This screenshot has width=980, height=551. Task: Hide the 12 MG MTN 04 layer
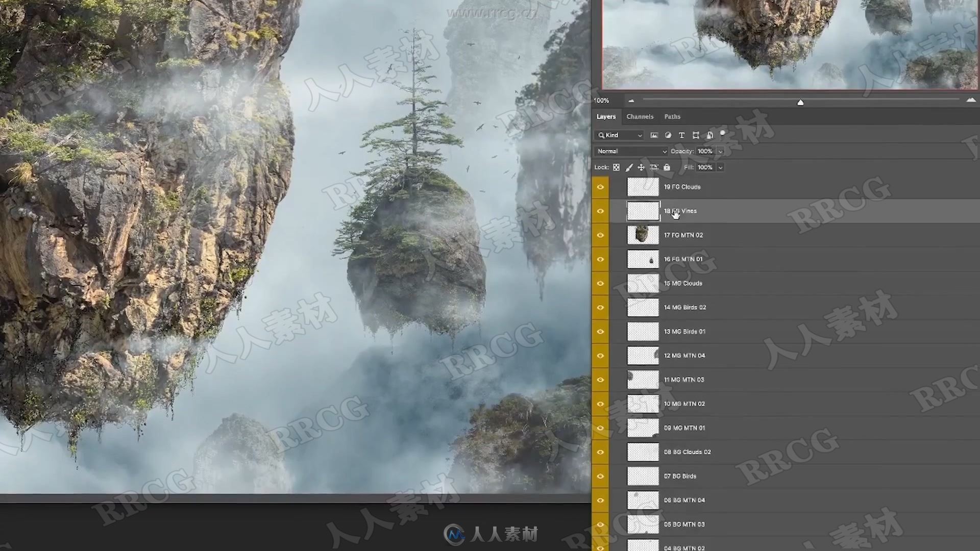click(600, 356)
